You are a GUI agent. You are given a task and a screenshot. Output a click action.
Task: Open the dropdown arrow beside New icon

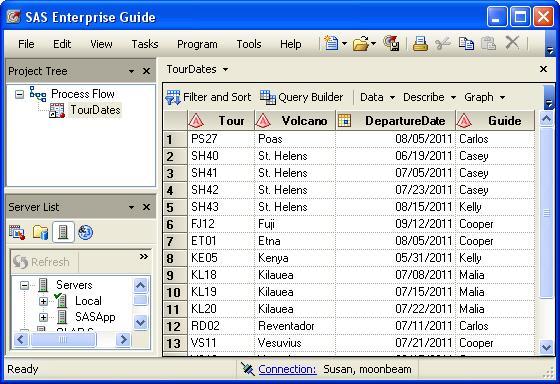point(344,44)
